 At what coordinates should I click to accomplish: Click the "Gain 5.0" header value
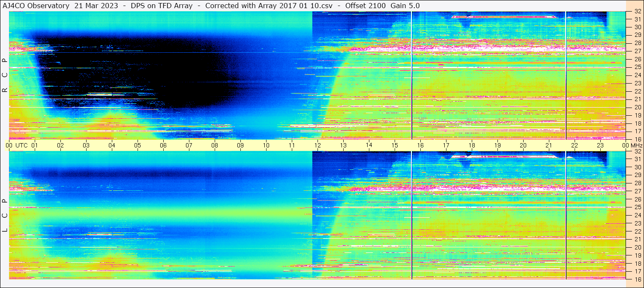click(x=405, y=6)
